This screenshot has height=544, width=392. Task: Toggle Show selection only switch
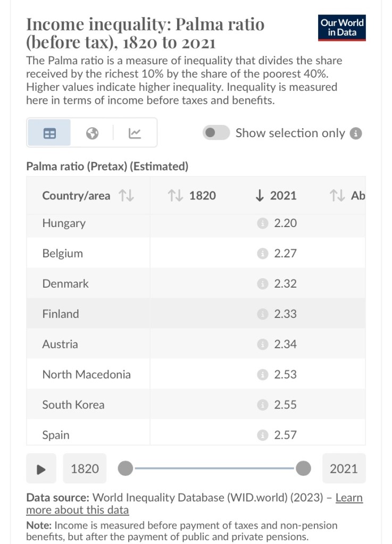click(x=216, y=133)
